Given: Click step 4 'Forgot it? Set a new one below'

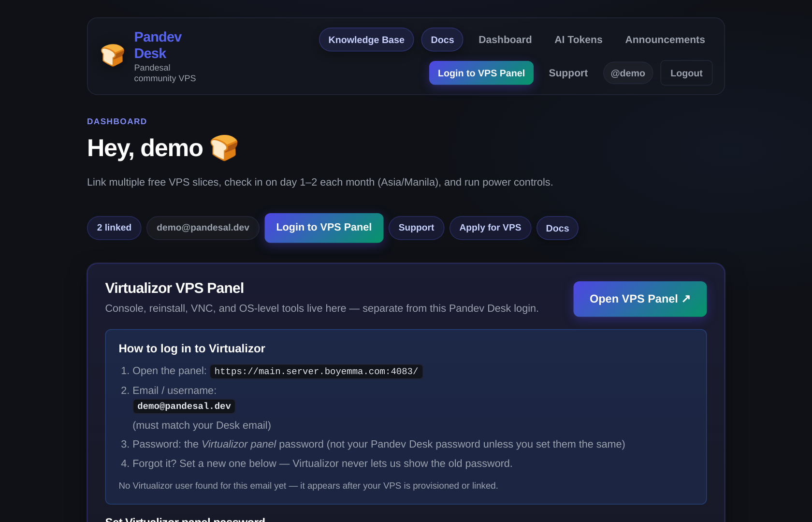Looking at the screenshot, I should point(322,464).
